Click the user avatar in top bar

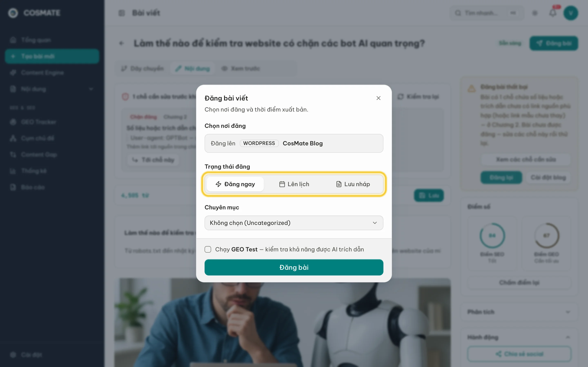click(571, 13)
